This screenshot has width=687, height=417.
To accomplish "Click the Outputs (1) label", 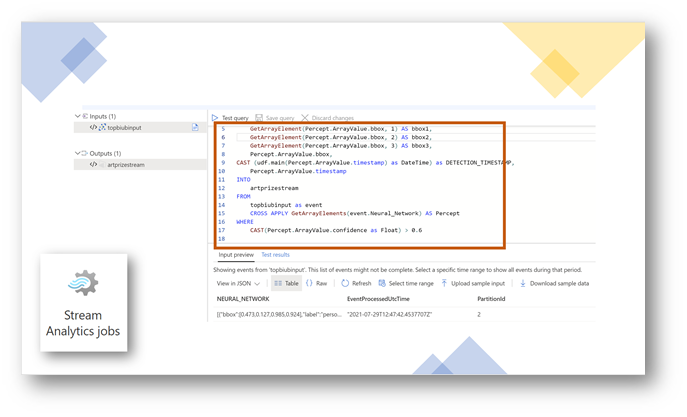I will 105,153.
